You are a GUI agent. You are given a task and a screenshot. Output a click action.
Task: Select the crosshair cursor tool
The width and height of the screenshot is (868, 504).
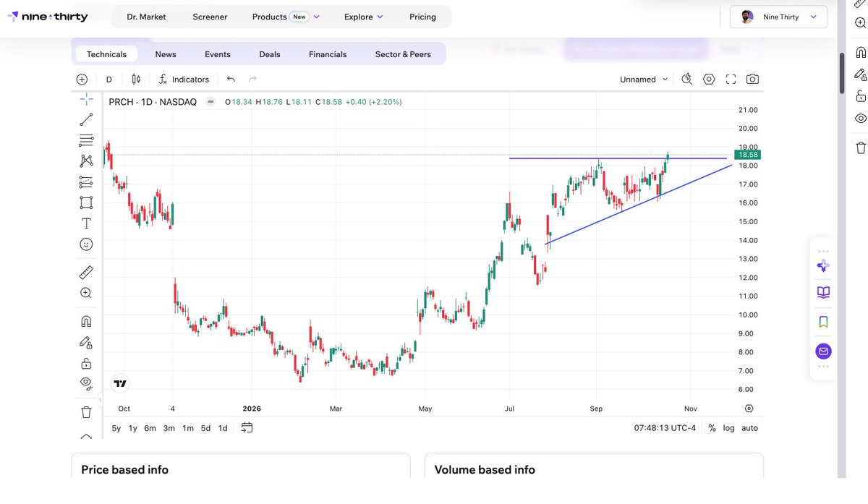[86, 98]
